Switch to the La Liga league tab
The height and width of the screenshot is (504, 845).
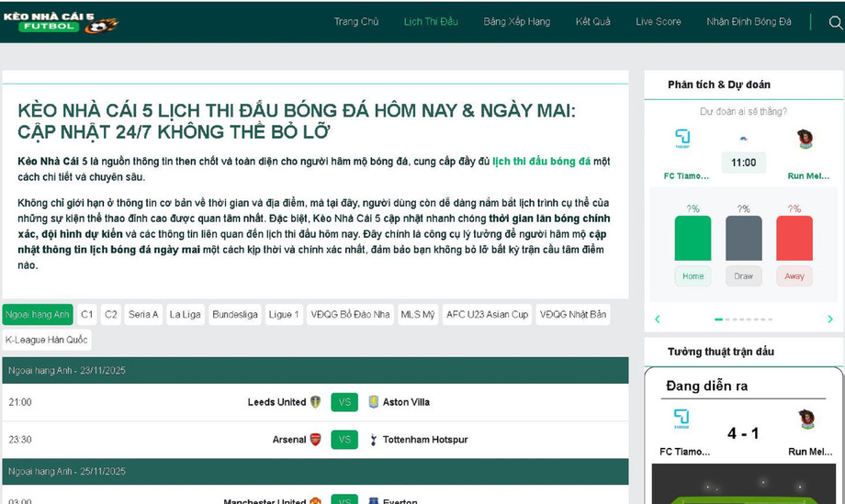(x=185, y=314)
